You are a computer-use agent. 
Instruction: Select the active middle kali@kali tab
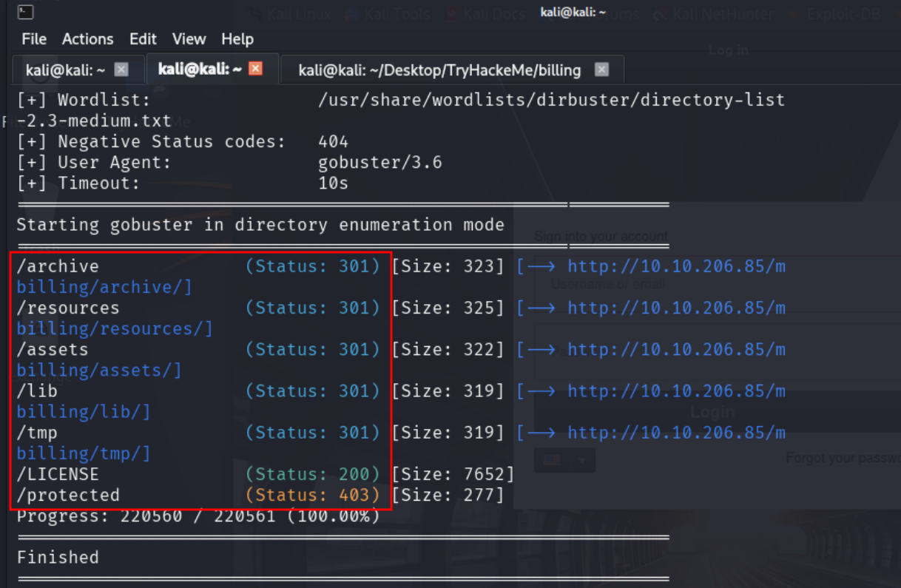(200, 69)
